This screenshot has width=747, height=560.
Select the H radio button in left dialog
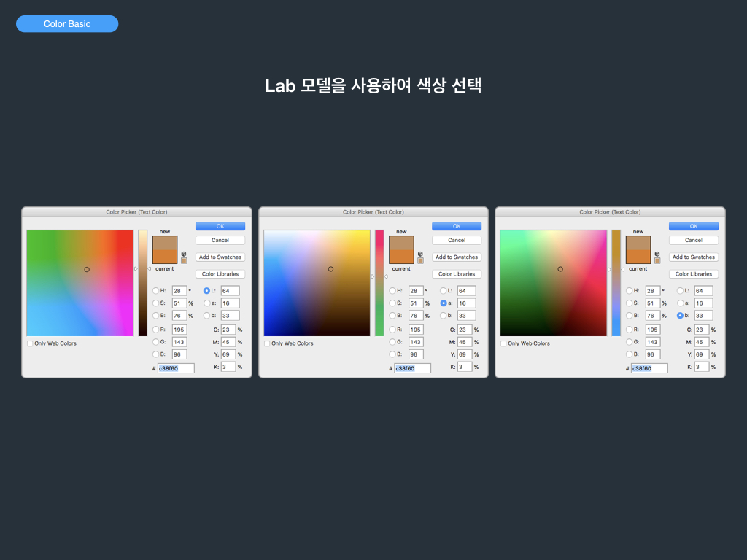coord(155,291)
